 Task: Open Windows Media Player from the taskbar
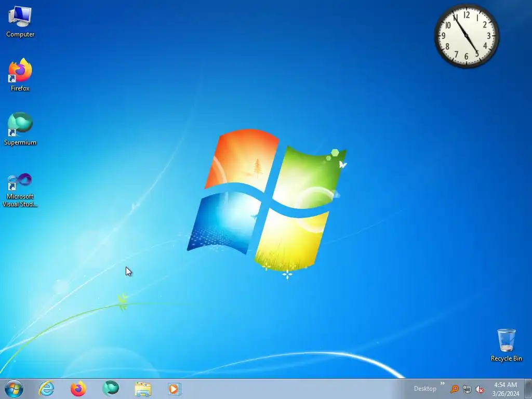click(x=175, y=389)
